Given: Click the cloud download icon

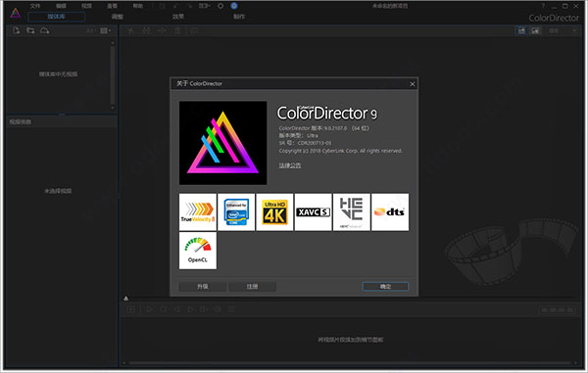Looking at the screenshot, I should tap(45, 30).
